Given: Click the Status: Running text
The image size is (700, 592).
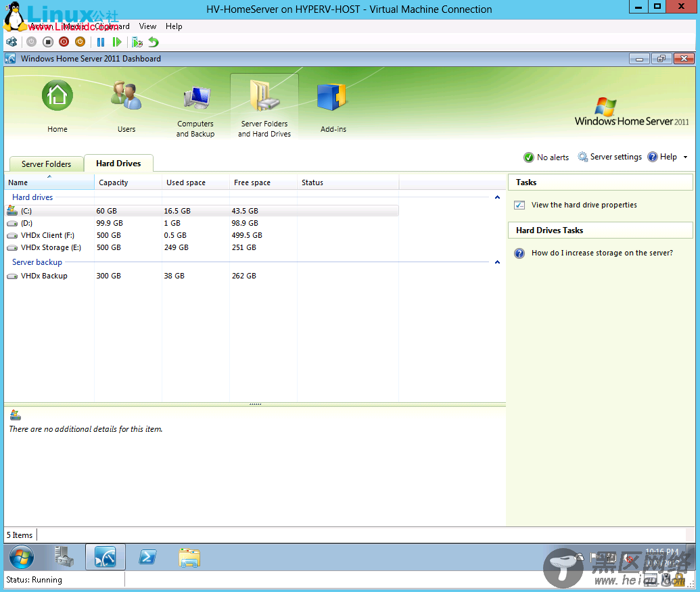Looking at the screenshot, I should coord(34,580).
